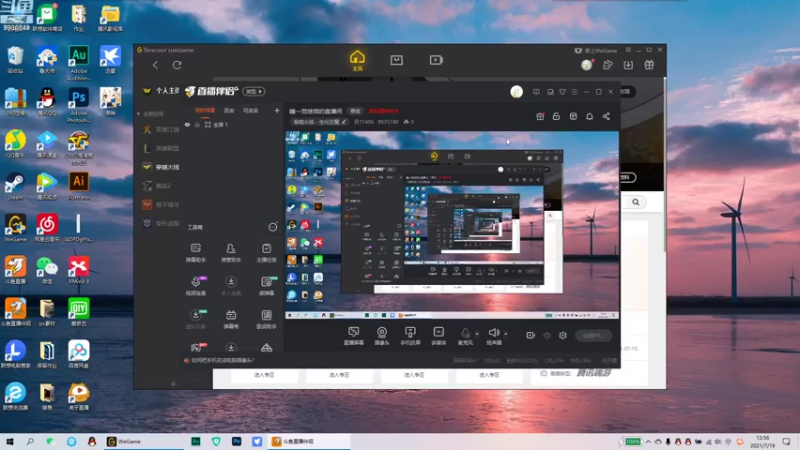Open taskbar search icon

[x=30, y=441]
